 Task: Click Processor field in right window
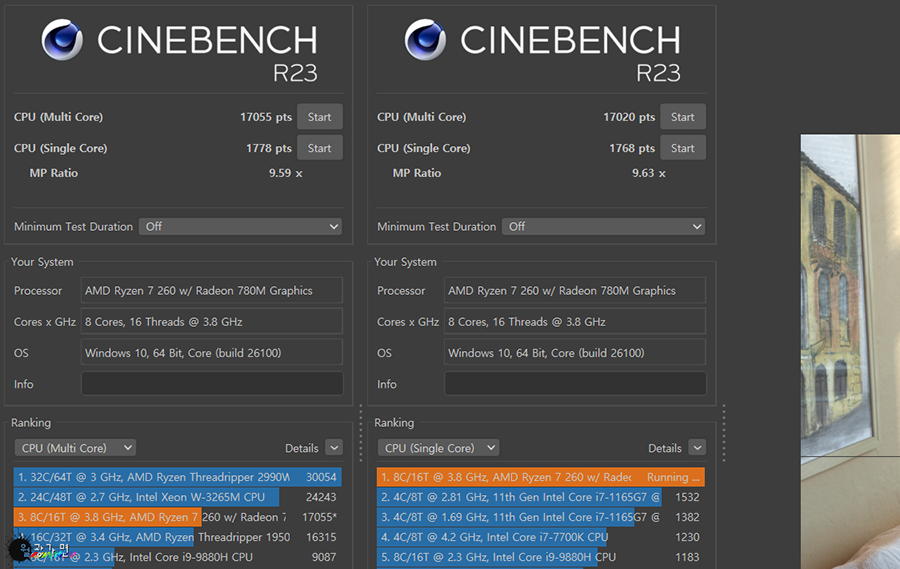click(x=575, y=291)
